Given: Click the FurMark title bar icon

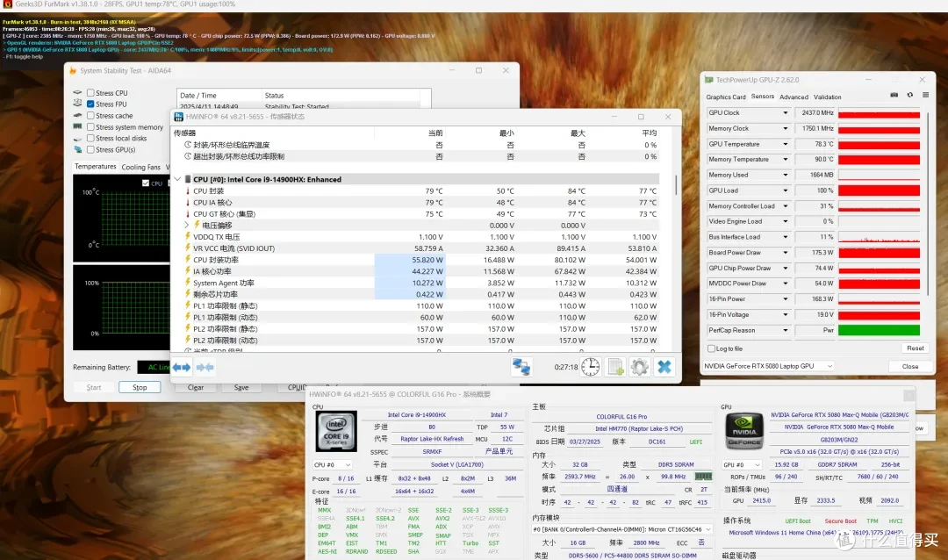Looking at the screenshot, I should point(7,4).
